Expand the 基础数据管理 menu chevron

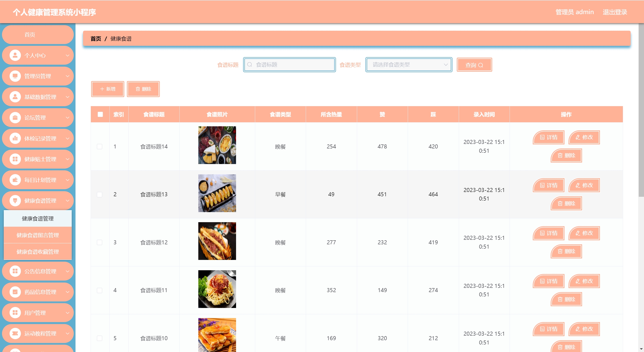[x=67, y=97]
